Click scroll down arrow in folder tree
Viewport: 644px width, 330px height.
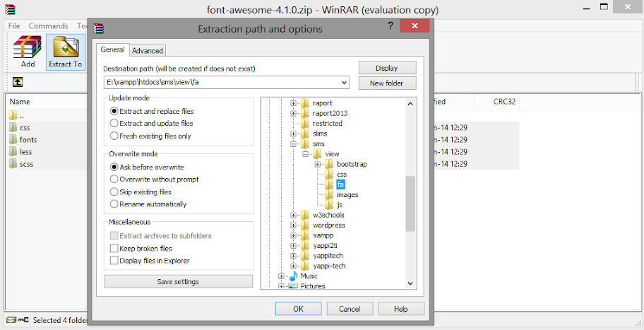410,283
